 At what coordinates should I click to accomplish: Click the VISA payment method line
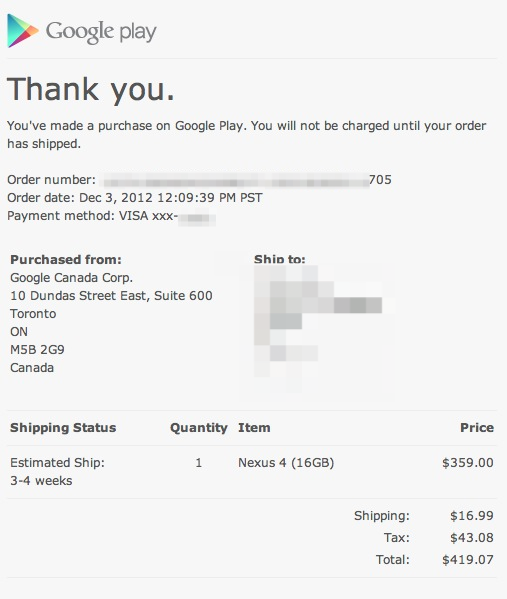tap(111, 216)
